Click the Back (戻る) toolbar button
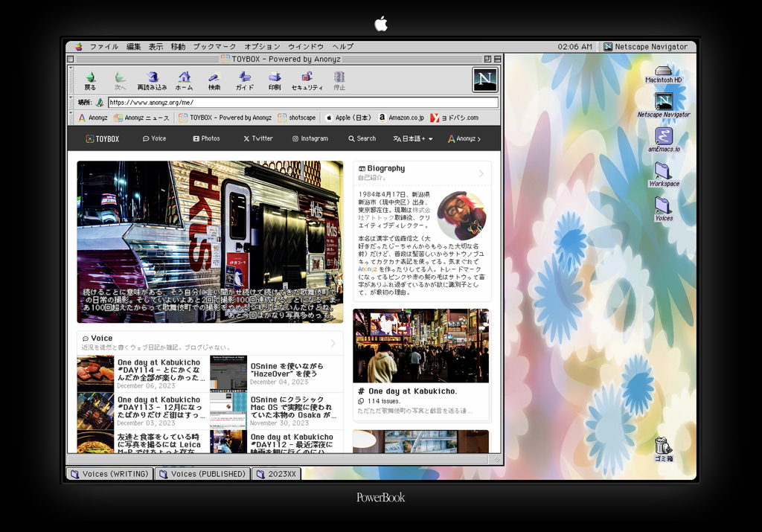This screenshot has height=532, width=762. click(x=90, y=80)
